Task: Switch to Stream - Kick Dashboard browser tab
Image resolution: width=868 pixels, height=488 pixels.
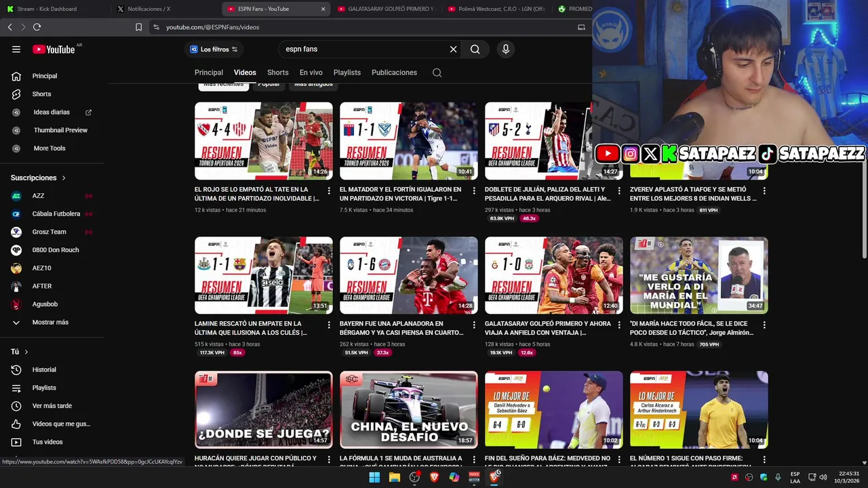Action: [x=56, y=9]
